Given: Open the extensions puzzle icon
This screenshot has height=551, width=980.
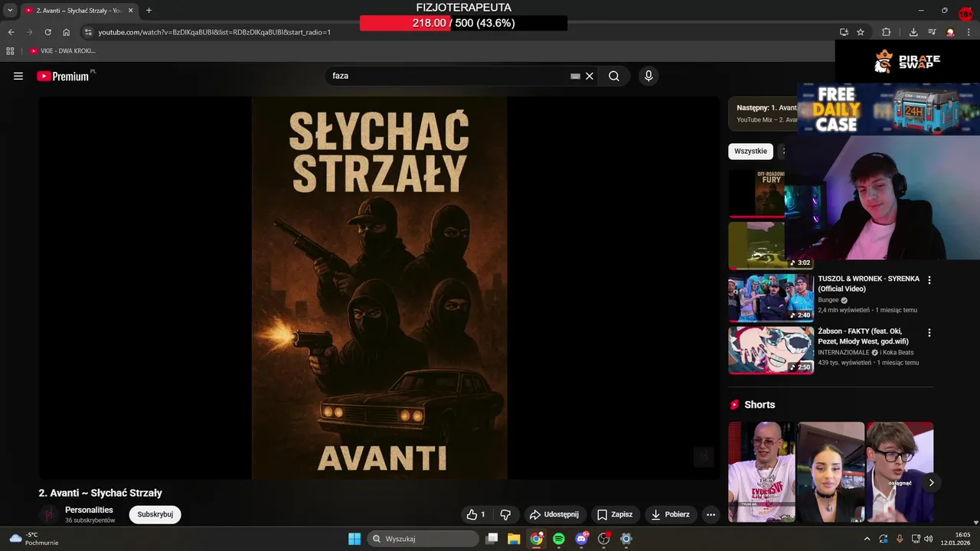Looking at the screenshot, I should coord(886,32).
